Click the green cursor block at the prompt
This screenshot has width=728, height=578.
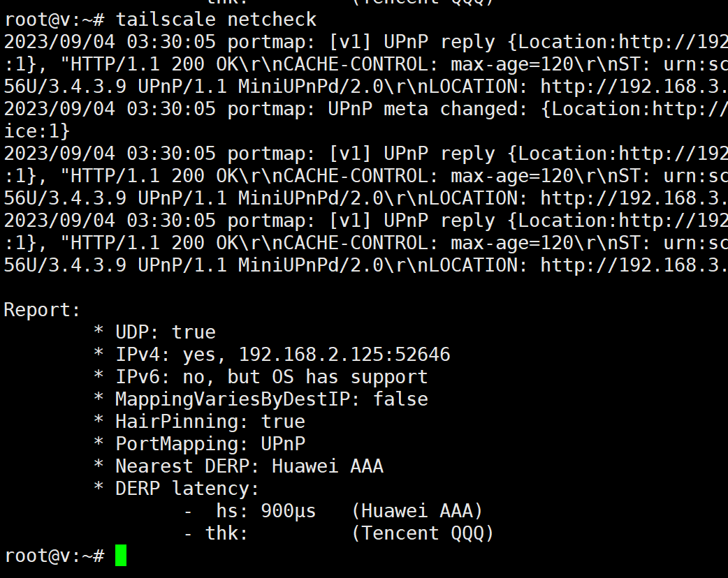pyautogui.click(x=121, y=556)
